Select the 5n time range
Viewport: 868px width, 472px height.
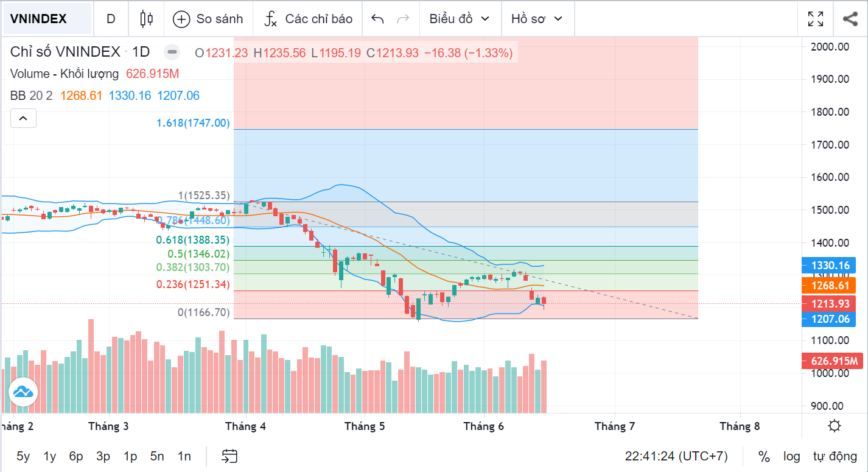[157, 456]
